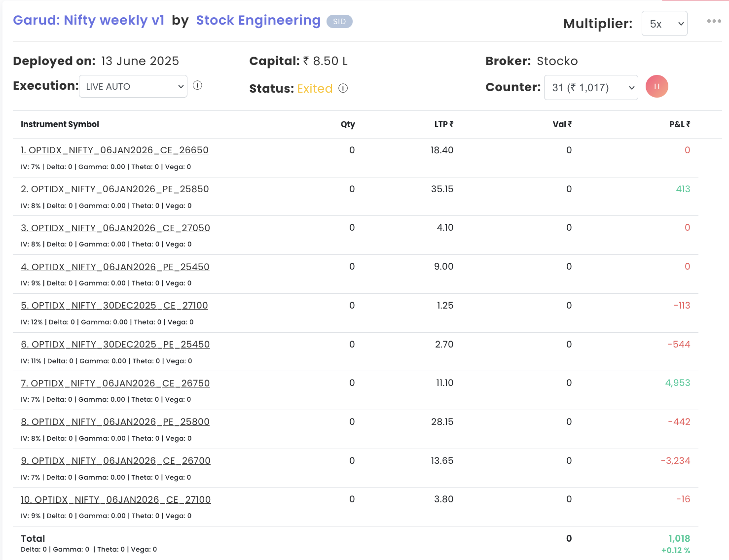Click the LTP column header
The height and width of the screenshot is (560, 729).
coord(443,124)
